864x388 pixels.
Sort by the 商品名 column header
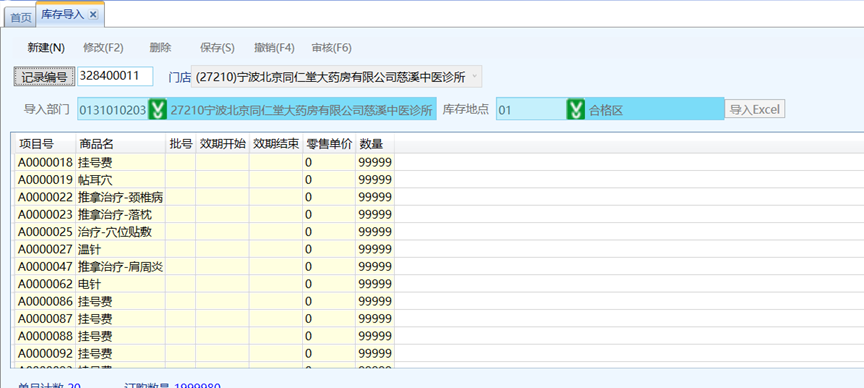click(x=120, y=144)
